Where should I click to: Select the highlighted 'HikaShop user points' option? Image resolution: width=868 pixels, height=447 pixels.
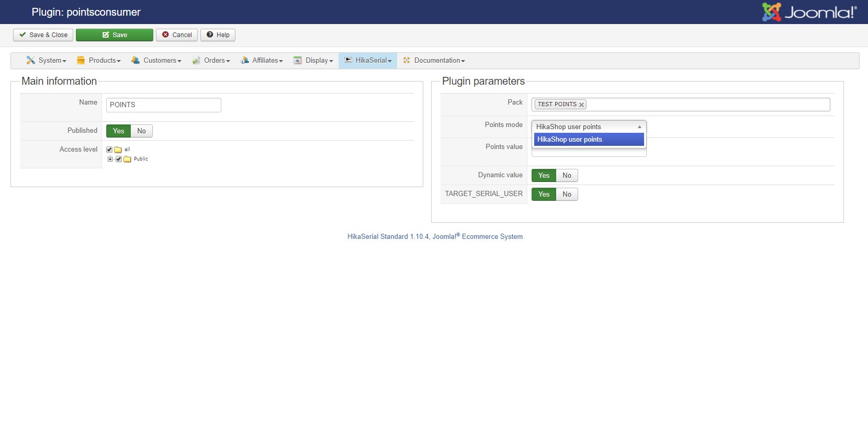[x=589, y=140]
